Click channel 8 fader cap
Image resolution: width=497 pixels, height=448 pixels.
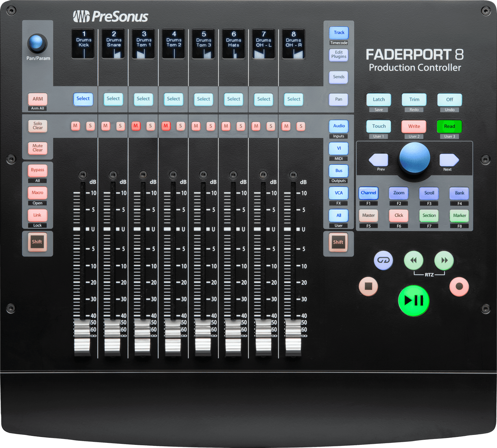293,337
